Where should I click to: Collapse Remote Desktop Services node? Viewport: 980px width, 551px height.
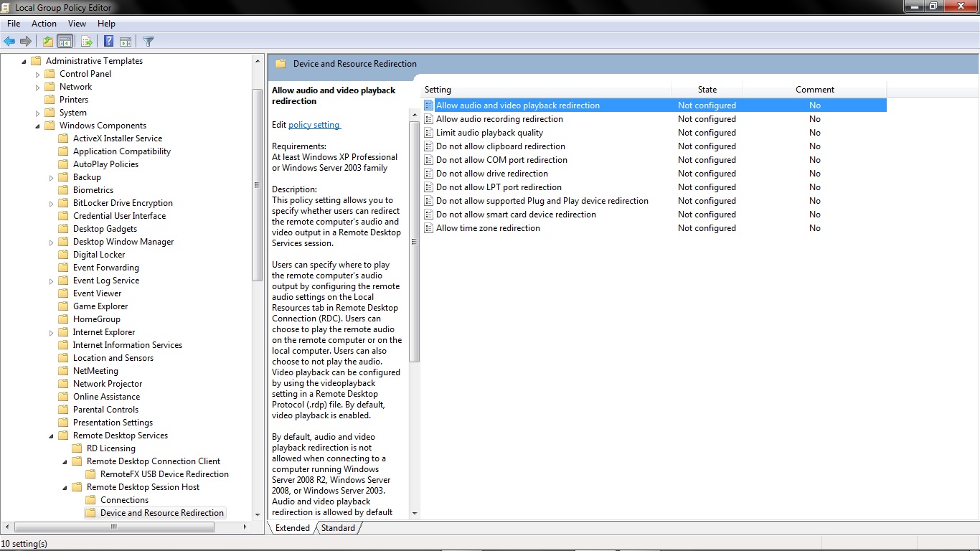coord(51,435)
